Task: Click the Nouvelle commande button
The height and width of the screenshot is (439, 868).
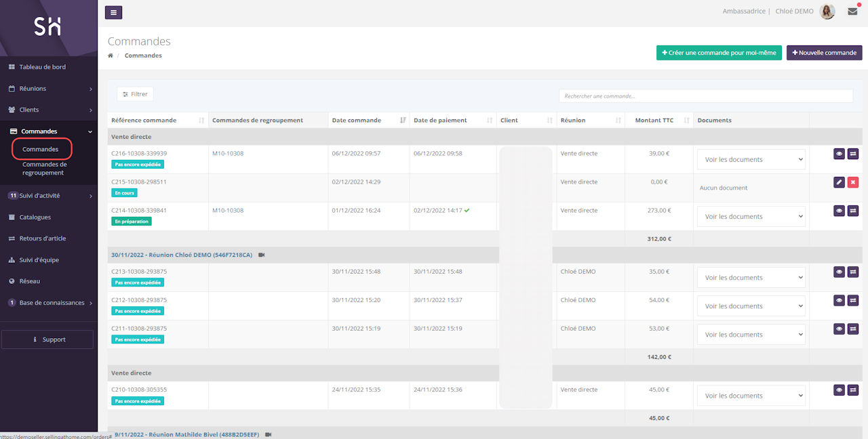Action: tap(824, 53)
